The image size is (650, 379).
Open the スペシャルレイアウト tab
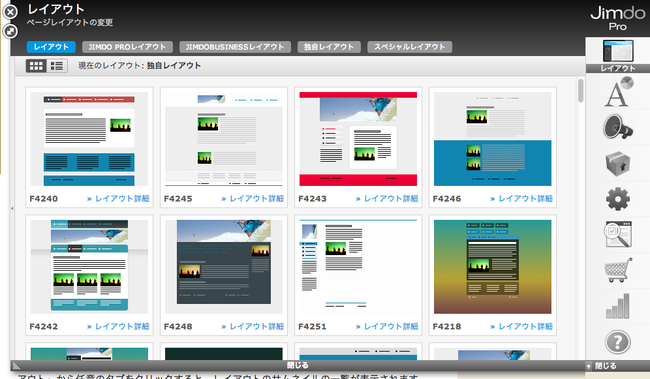pyautogui.click(x=410, y=47)
